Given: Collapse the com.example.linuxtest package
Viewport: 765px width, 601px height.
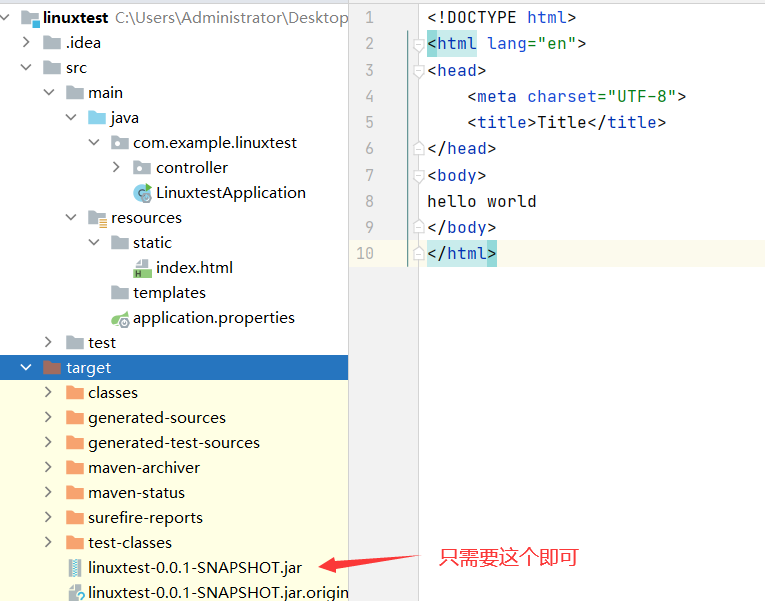Looking at the screenshot, I should [94, 142].
